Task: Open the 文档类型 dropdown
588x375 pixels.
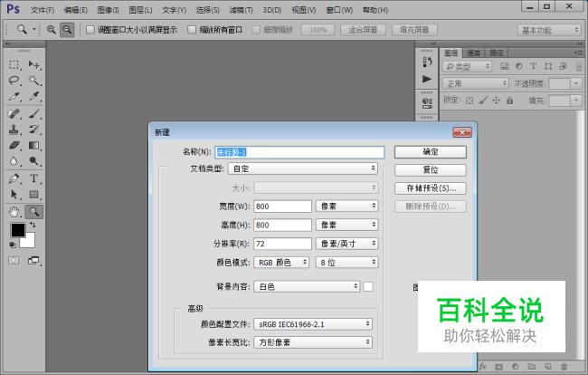Action: [x=303, y=168]
